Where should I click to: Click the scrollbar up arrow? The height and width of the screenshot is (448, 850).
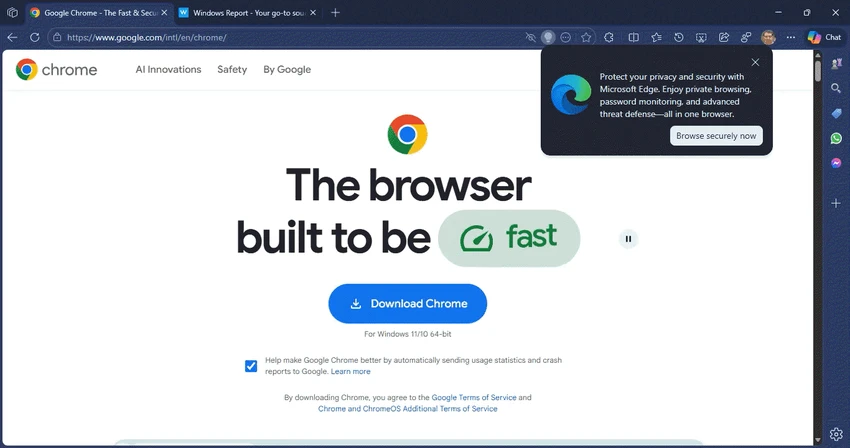(x=817, y=55)
